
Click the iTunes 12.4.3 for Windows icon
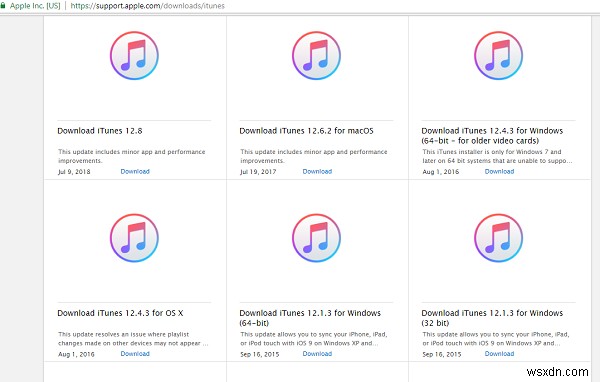[499, 56]
